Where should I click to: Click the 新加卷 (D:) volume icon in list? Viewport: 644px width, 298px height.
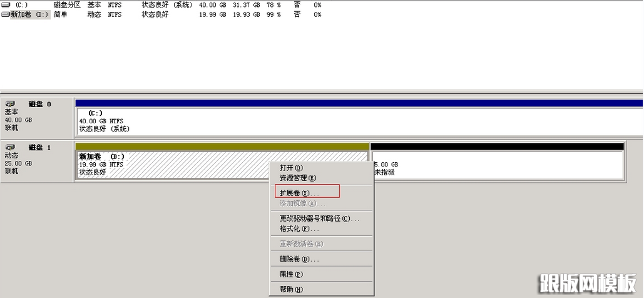(x=6, y=14)
